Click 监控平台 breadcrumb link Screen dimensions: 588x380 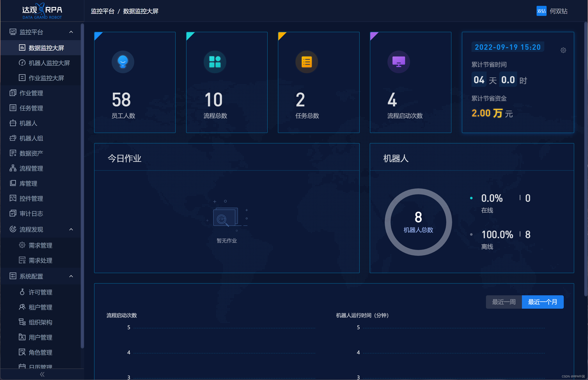click(x=103, y=11)
